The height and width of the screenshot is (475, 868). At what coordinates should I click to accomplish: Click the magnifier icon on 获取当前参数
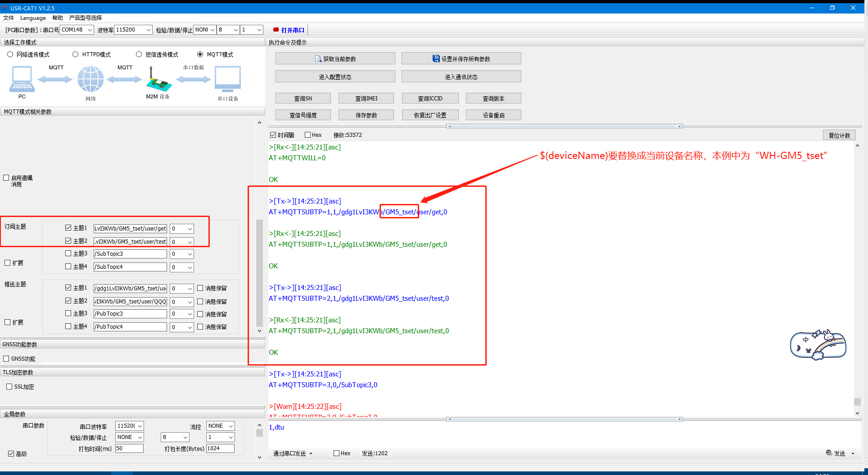[x=318, y=59]
